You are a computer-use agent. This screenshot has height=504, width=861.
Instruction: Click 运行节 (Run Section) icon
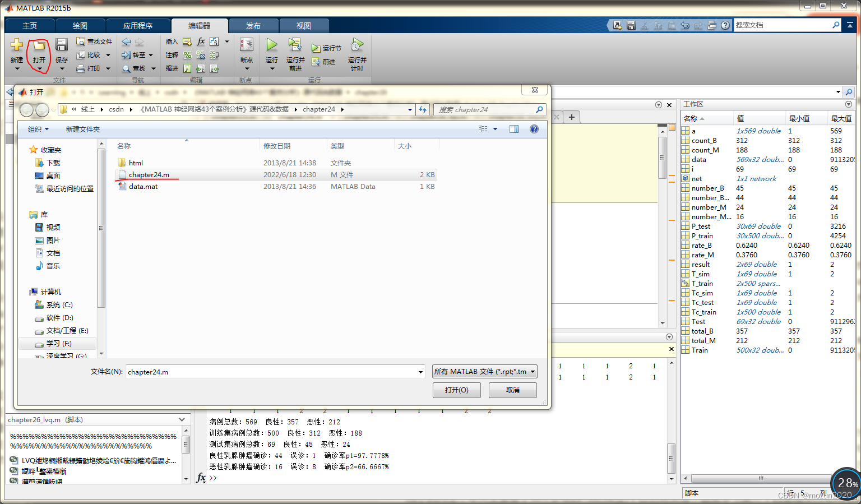click(x=316, y=48)
